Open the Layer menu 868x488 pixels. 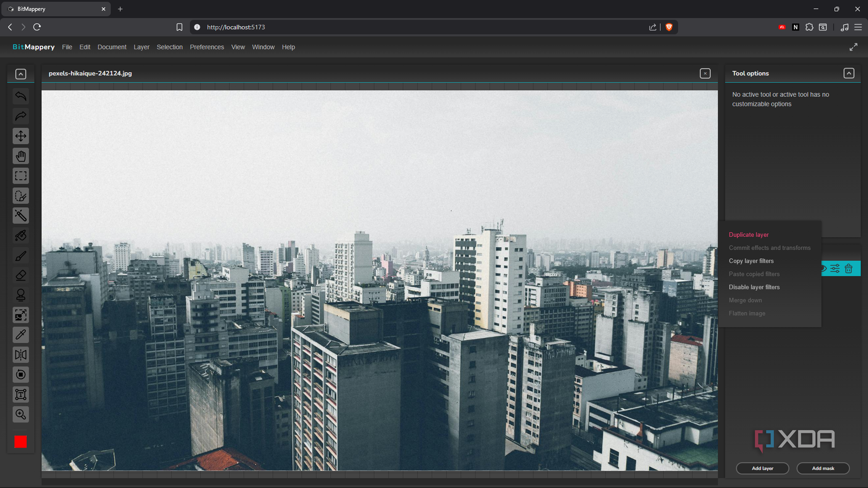click(x=142, y=47)
